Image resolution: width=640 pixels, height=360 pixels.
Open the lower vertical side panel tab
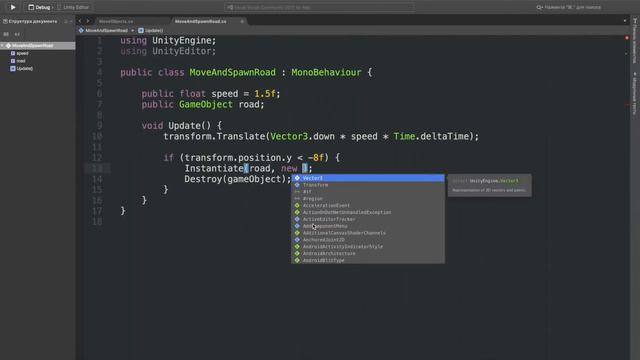pos(635,93)
